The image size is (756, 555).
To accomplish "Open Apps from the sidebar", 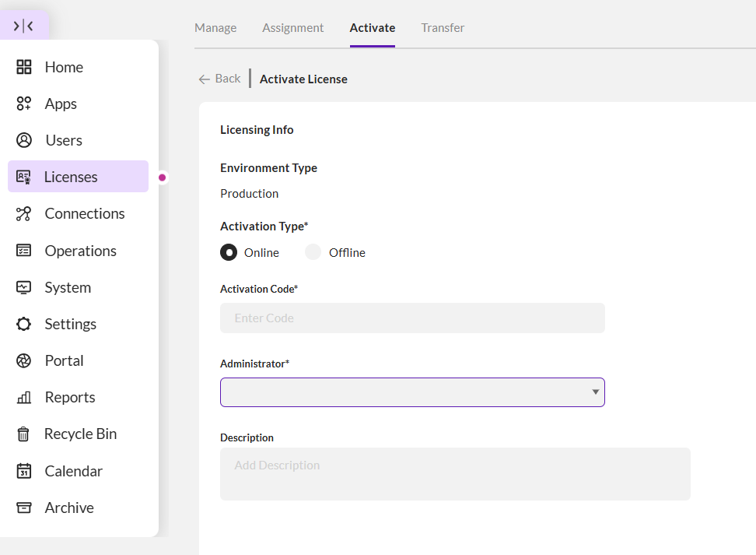I will coord(78,104).
